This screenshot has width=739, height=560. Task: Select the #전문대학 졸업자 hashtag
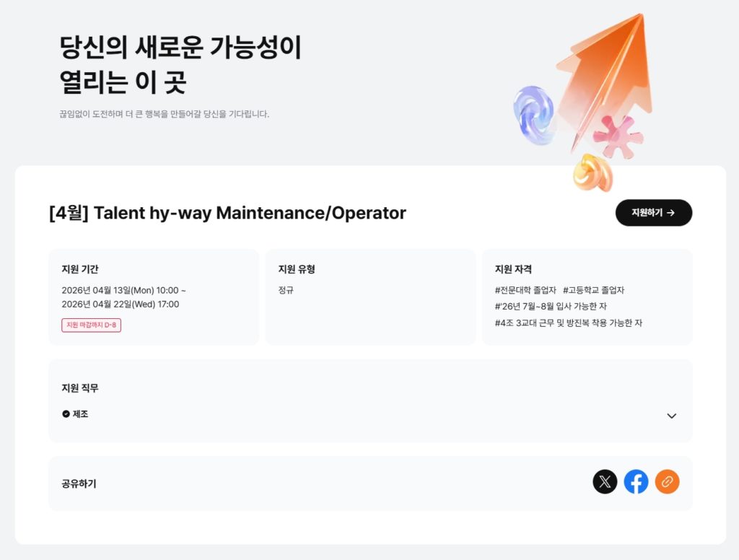[525, 290]
